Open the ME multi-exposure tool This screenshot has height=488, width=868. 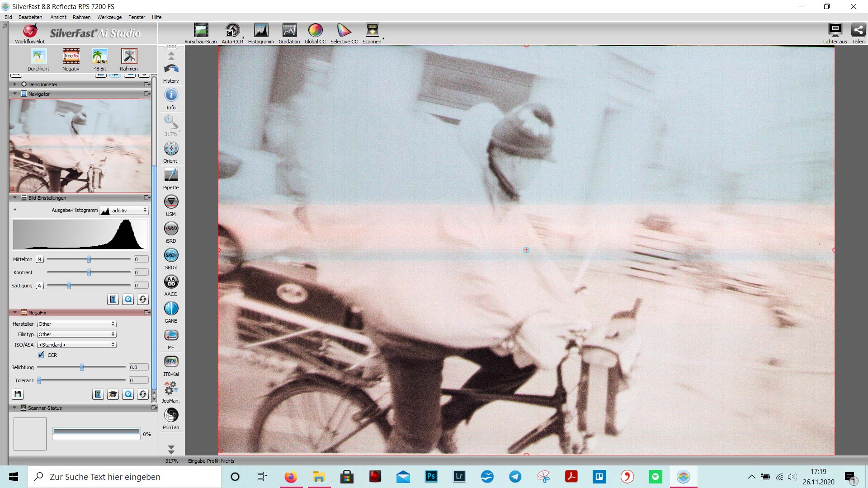coord(171,338)
